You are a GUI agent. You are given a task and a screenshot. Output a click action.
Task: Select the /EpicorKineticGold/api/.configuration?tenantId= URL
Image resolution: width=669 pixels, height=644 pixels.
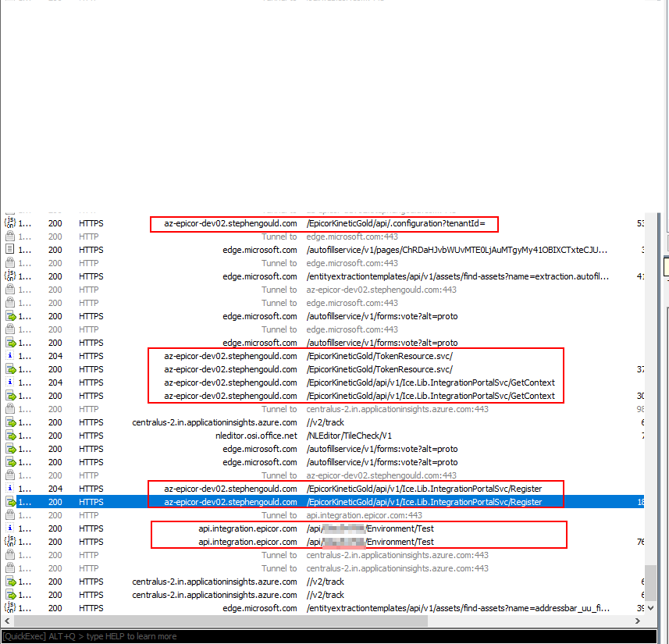point(396,223)
